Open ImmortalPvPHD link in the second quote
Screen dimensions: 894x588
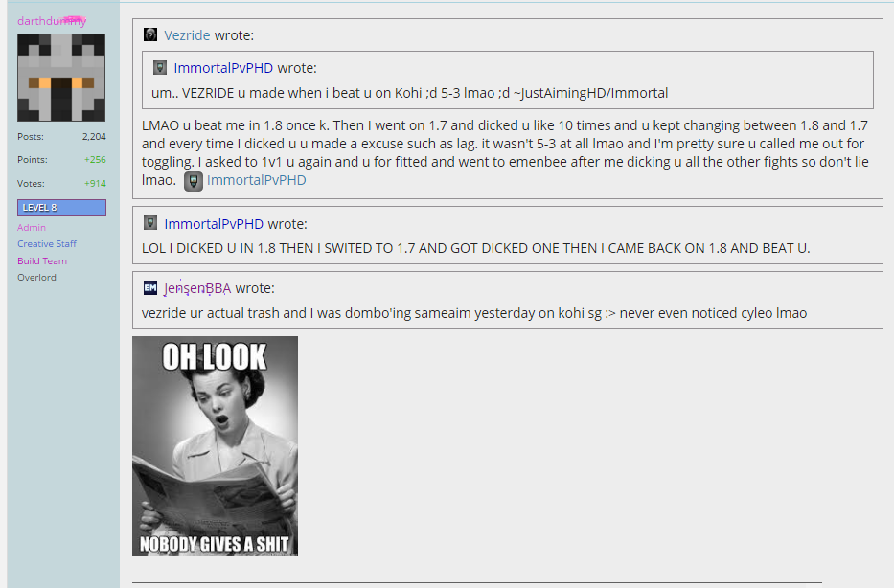point(214,224)
